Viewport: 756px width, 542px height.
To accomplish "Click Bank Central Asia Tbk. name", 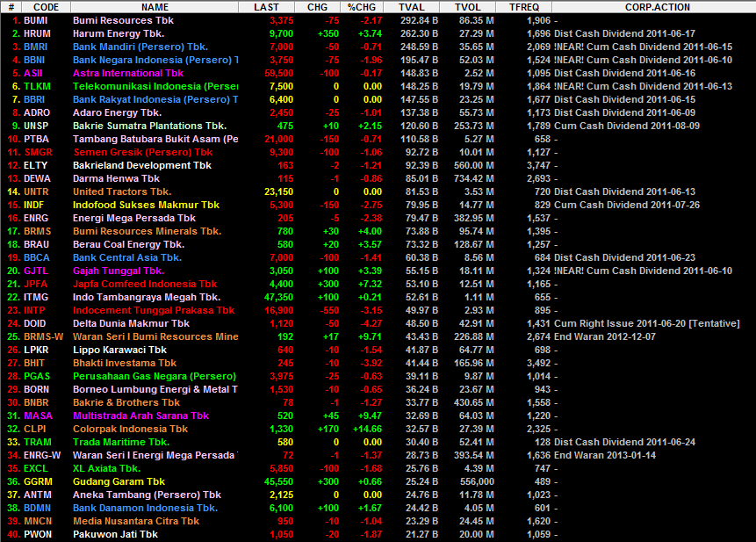I will pos(127,257).
